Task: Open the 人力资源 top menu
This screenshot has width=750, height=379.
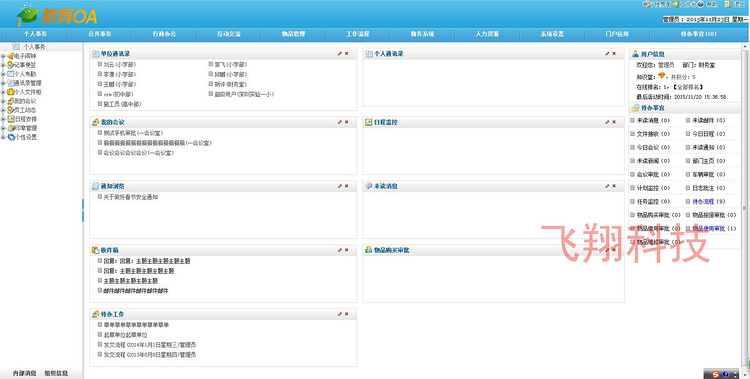Action: click(x=487, y=34)
